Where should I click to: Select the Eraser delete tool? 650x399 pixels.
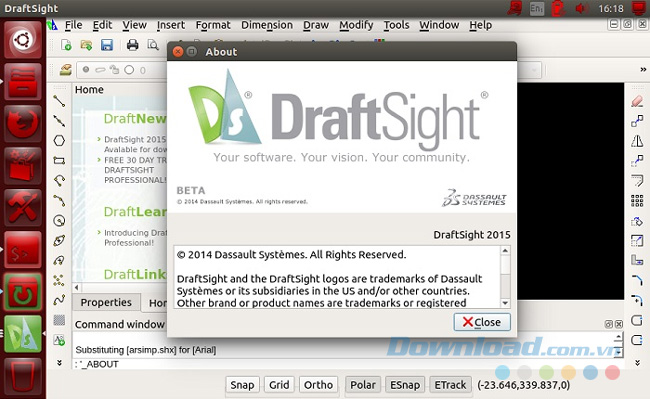pos(637,101)
